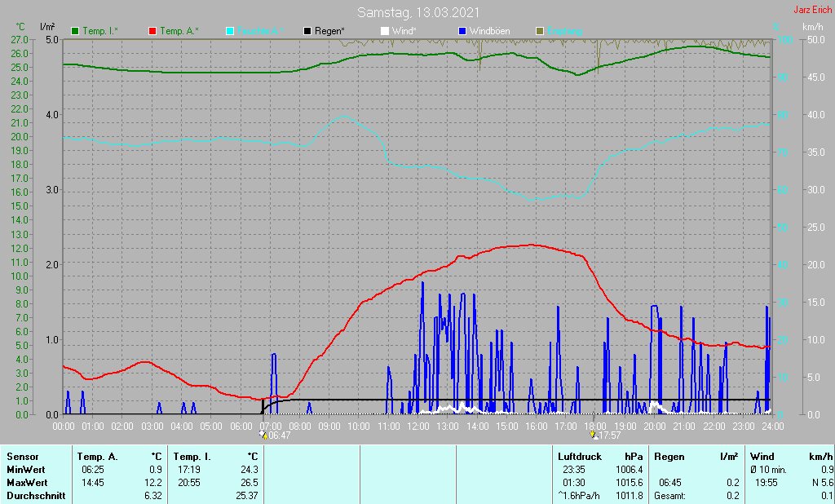Image resolution: width=835 pixels, height=504 pixels.
Task: Click the red Temp. A. legend swatch
Action: (152, 32)
